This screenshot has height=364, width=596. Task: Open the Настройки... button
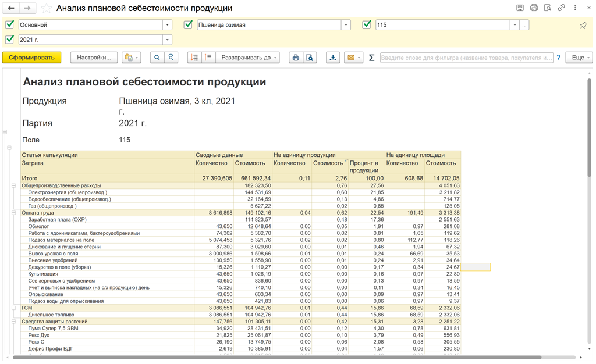tap(94, 58)
